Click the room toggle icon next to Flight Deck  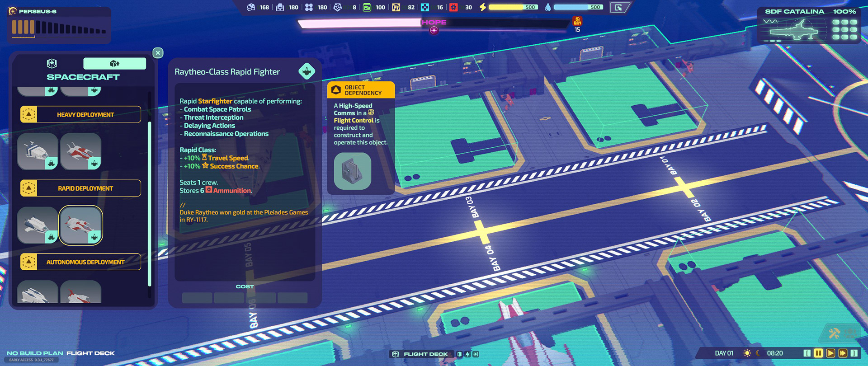tap(459, 354)
